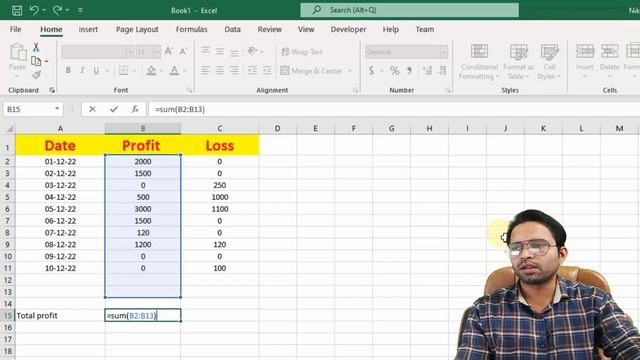Click the Format Painter brush icon
The width and height of the screenshot is (640, 360).
(36, 75)
